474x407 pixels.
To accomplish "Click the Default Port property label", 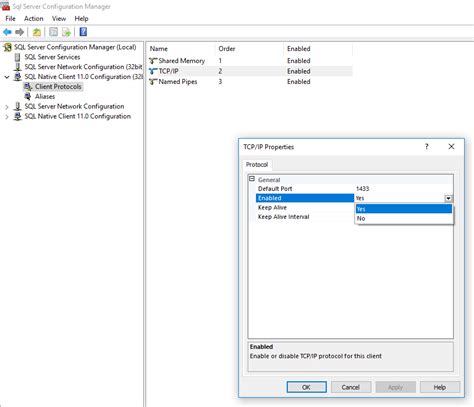I will point(275,189).
